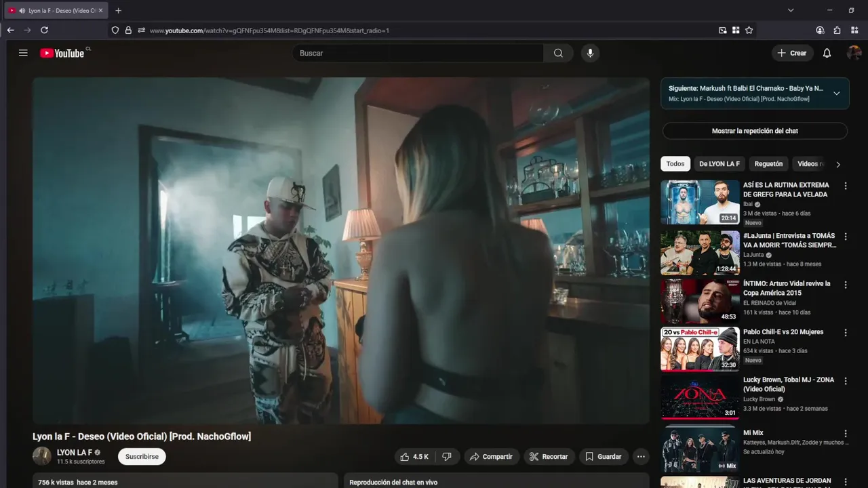
Task: Close the Lyon la F tab
Action: click(100, 10)
